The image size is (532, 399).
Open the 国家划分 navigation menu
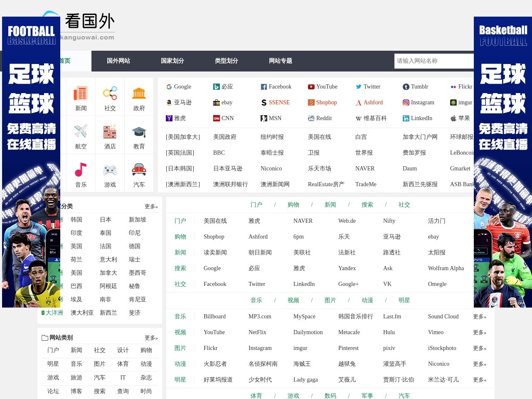tap(172, 61)
